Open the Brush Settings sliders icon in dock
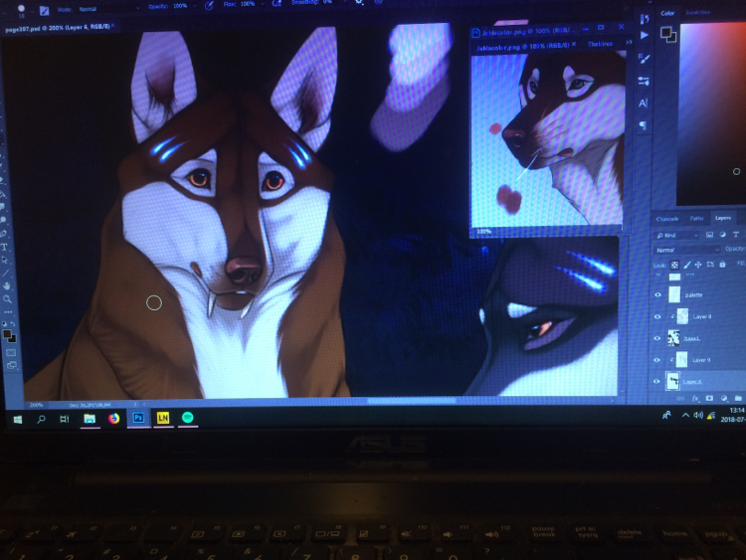 (644, 81)
